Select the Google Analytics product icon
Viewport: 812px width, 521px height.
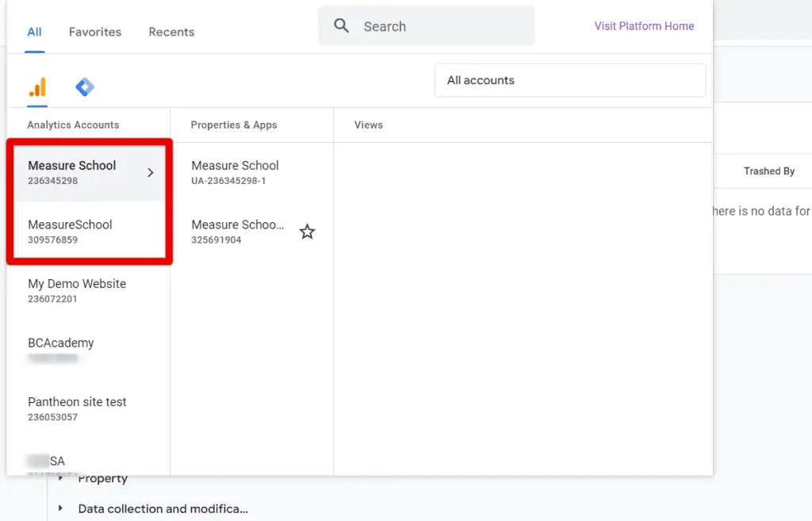pos(37,87)
